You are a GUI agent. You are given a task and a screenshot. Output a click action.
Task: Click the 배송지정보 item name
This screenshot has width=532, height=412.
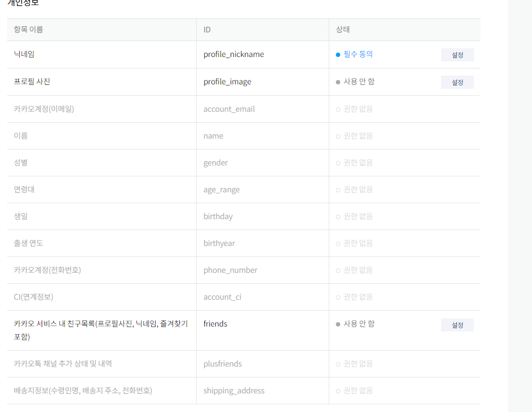pyautogui.click(x=83, y=390)
